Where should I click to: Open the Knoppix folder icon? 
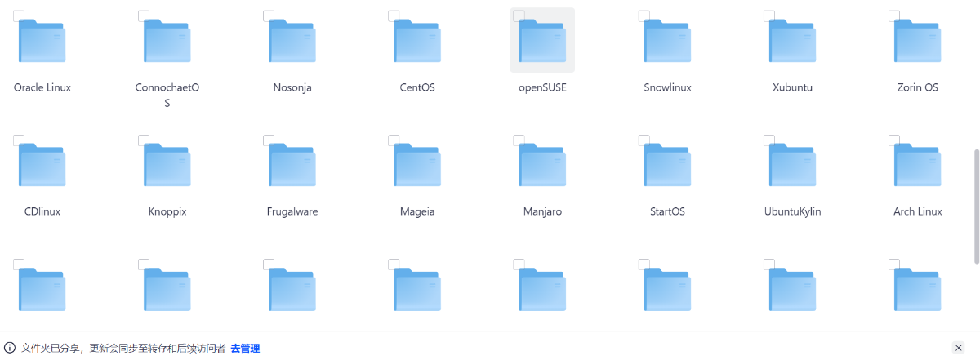pos(167,165)
